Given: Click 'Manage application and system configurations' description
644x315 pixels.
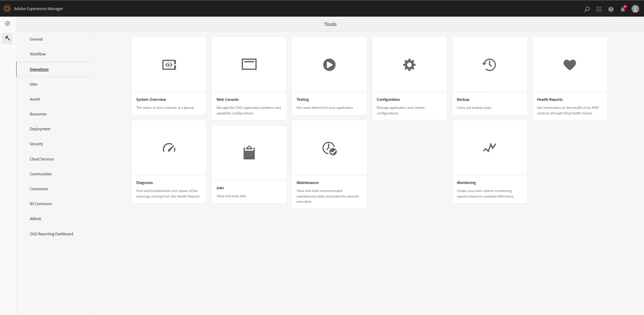Looking at the screenshot, I should 400,111.
